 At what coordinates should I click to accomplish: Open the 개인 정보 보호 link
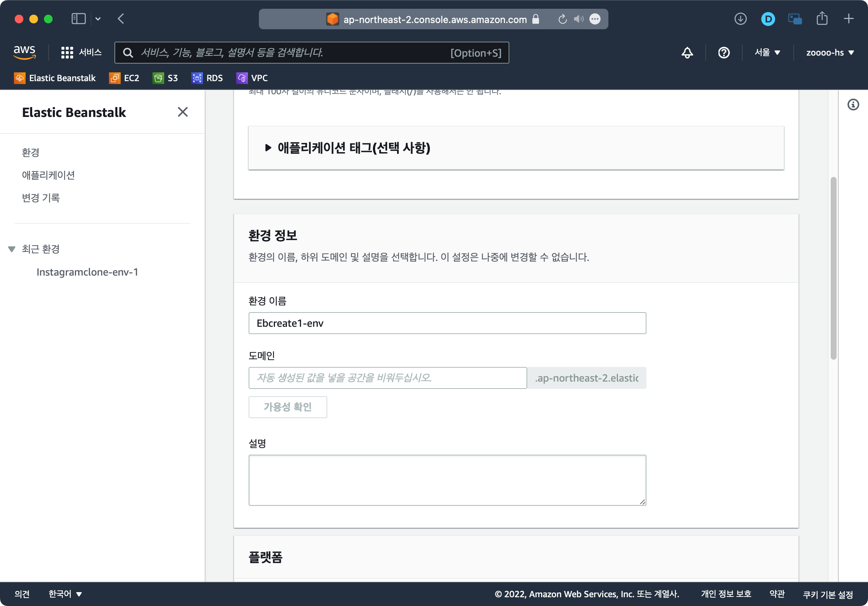tap(726, 594)
